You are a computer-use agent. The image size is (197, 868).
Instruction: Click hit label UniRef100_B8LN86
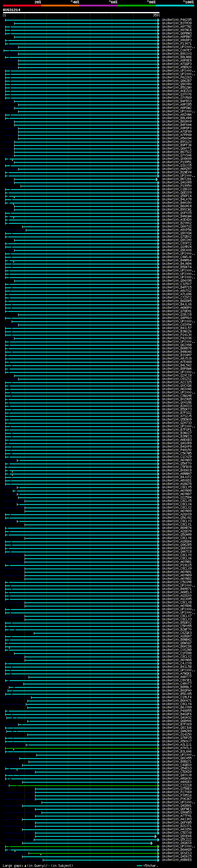pyautogui.click(x=176, y=57)
